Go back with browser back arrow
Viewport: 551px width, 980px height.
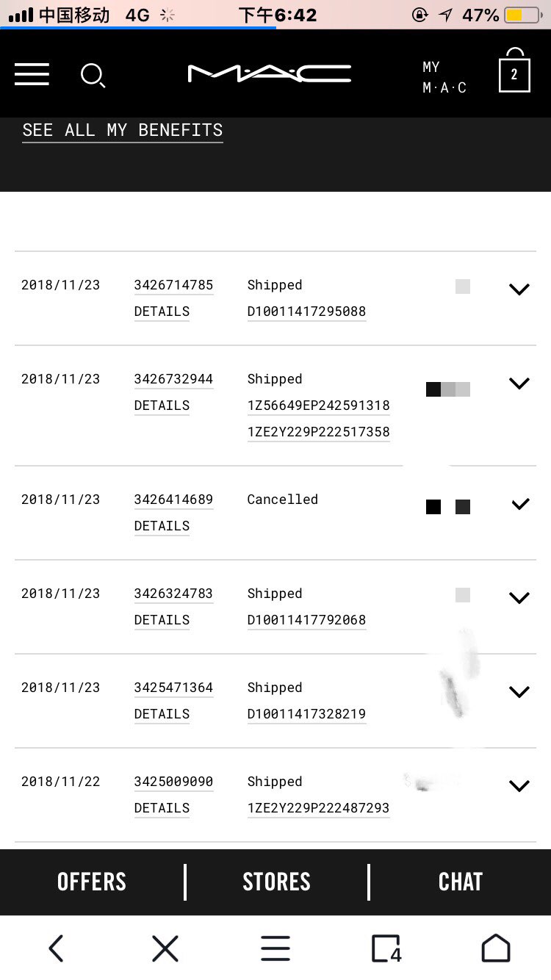pos(56,948)
